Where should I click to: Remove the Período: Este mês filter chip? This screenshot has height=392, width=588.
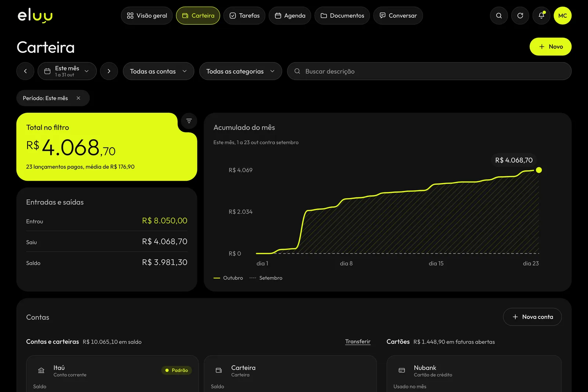pyautogui.click(x=78, y=98)
